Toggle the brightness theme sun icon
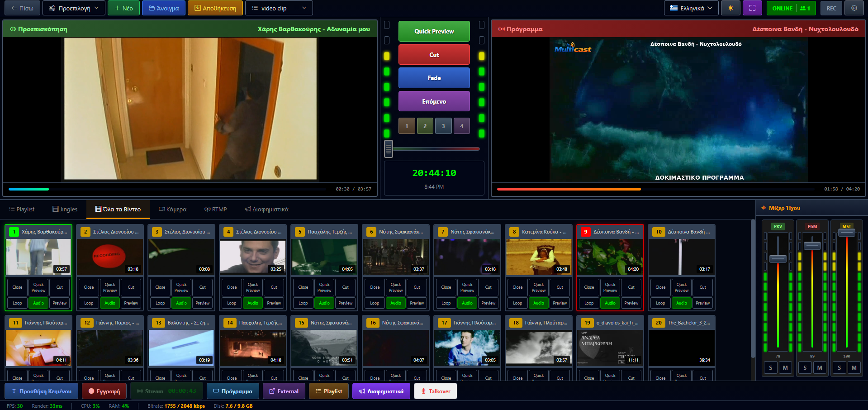This screenshot has height=410, width=868. (x=730, y=8)
